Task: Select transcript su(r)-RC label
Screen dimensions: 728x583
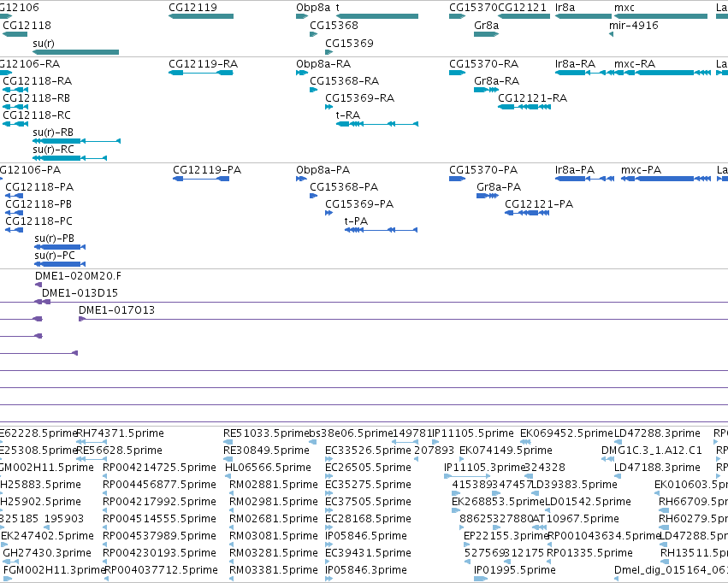Action: [53, 150]
